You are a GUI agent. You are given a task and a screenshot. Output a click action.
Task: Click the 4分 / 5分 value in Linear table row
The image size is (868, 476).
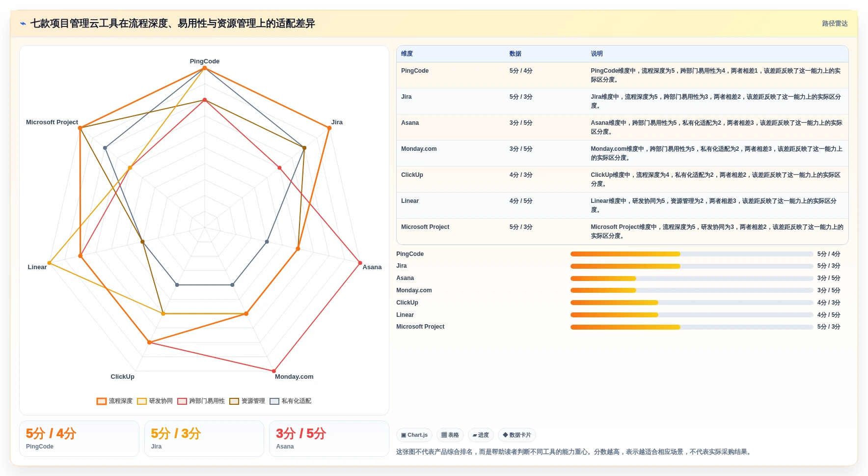click(521, 201)
